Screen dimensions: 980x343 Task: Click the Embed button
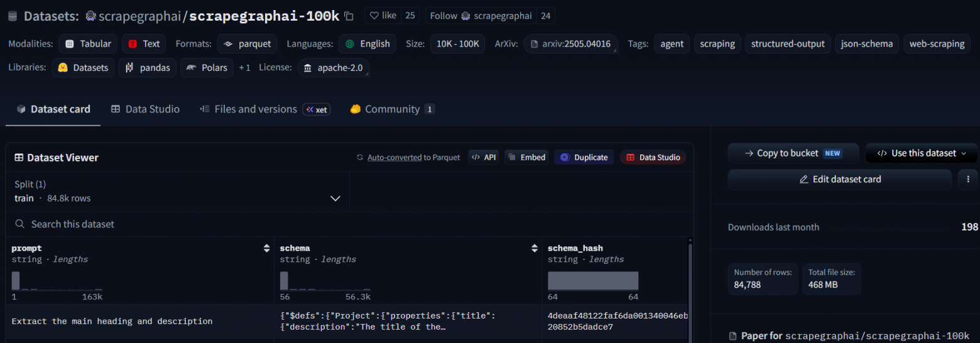tap(526, 157)
